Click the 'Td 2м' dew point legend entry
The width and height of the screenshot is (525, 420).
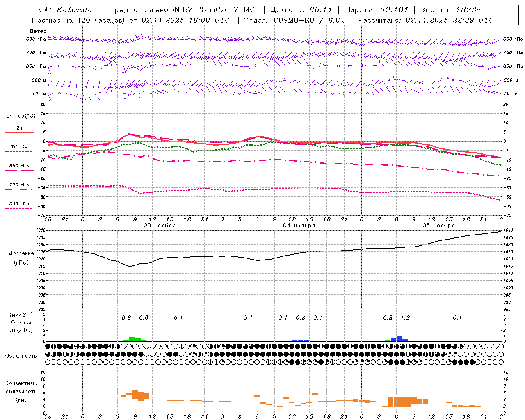pos(19,147)
